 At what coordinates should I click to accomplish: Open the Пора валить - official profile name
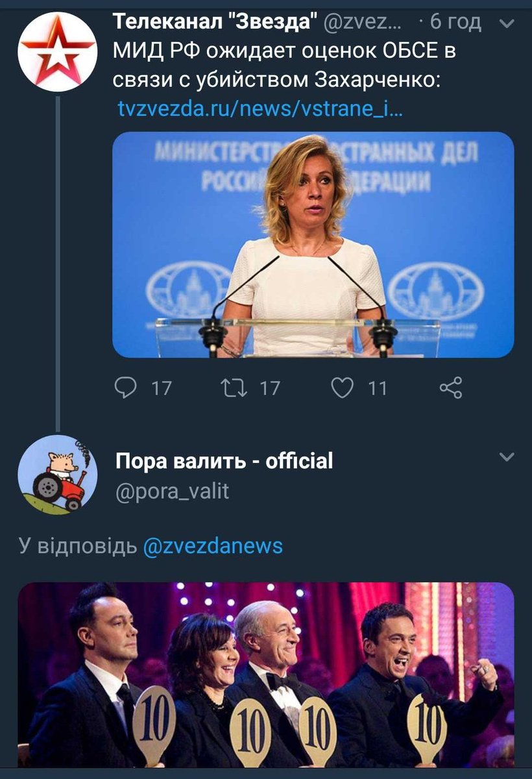pos(223,462)
